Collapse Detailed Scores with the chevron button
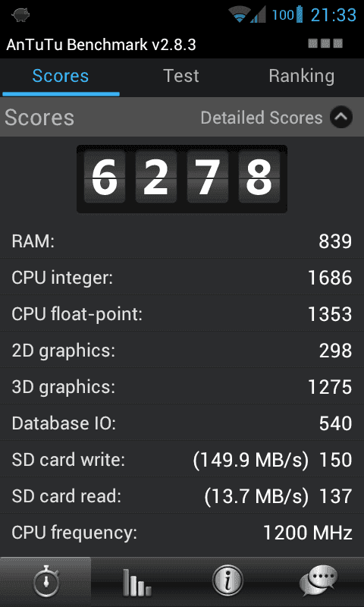The image size is (364, 607). tap(341, 117)
